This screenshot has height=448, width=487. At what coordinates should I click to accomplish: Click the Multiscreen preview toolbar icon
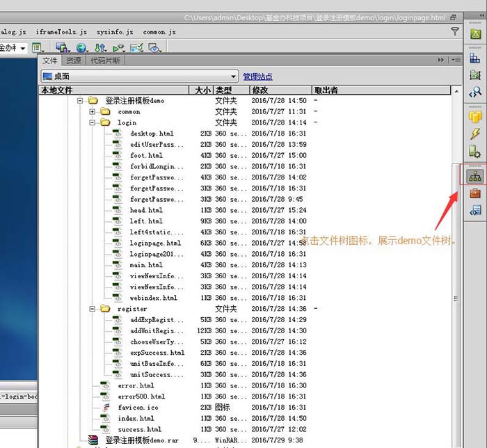click(x=63, y=47)
